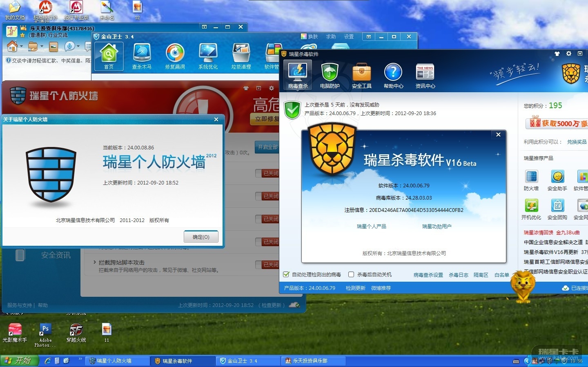Click the skin shirt icon in Rising firewall title bar
The image size is (588, 367).
click(x=246, y=88)
